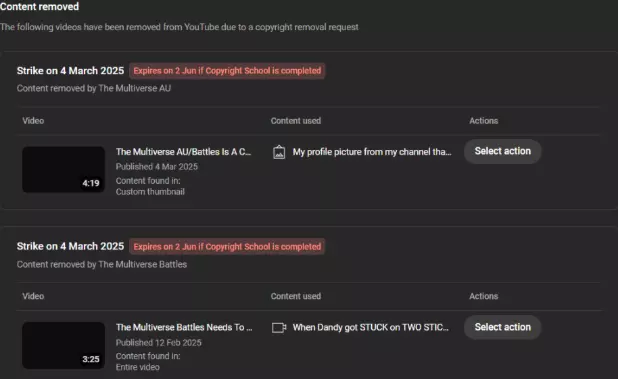
Task: Click 'Published 12 Feb 2025'
Action: coord(158,343)
